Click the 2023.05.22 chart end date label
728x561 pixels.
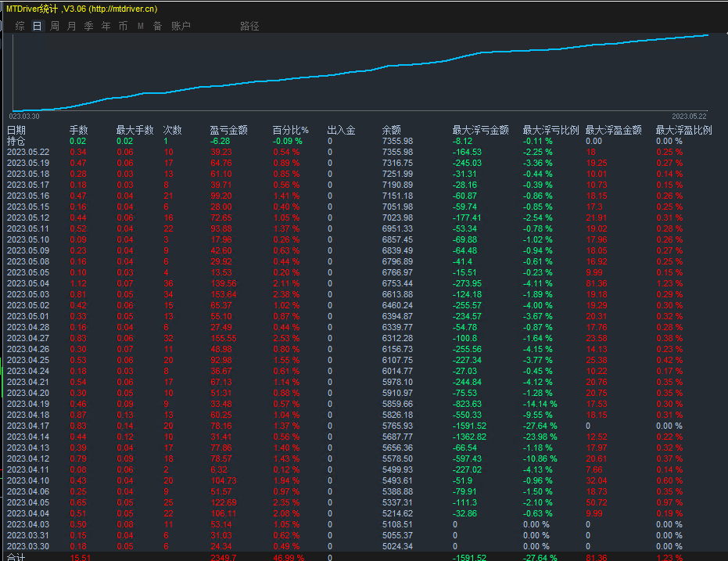point(689,116)
